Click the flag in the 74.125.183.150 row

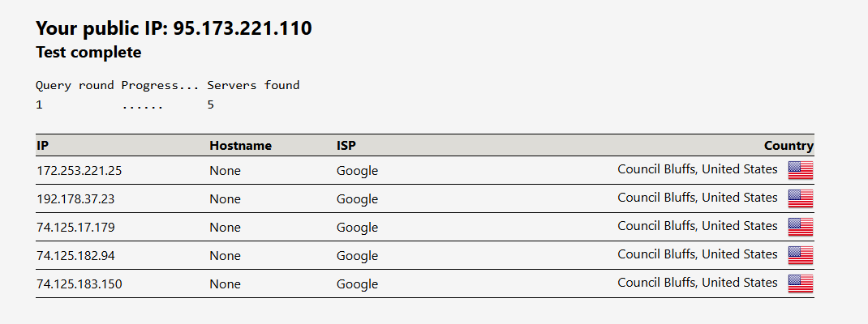click(800, 283)
